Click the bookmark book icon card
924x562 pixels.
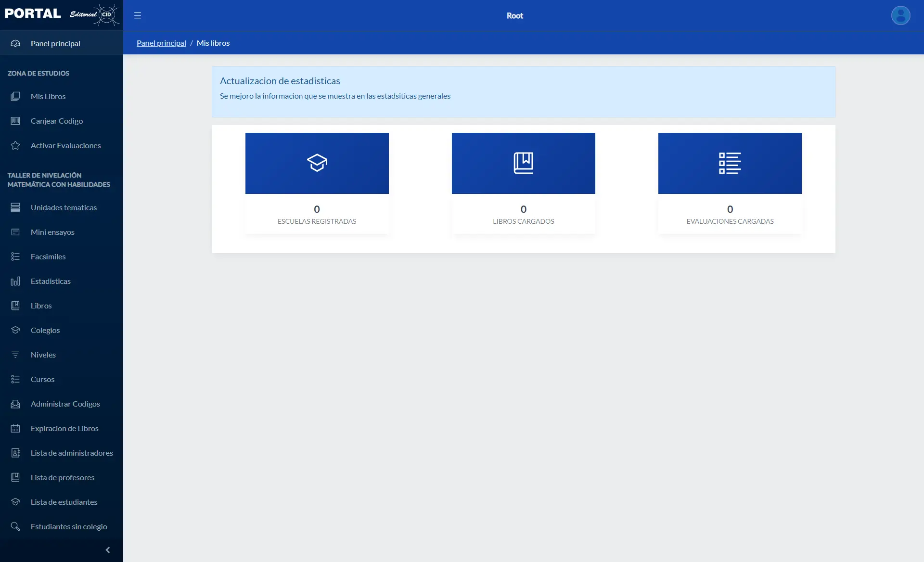523,163
